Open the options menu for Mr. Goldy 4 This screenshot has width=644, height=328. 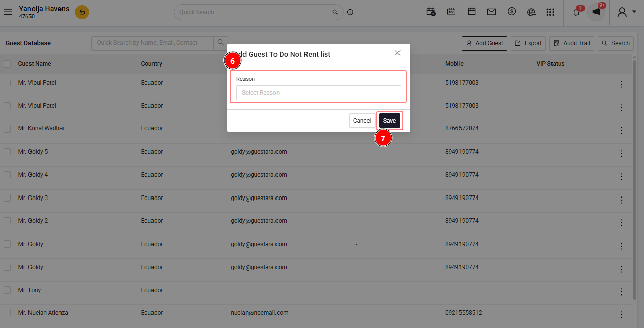click(x=621, y=177)
